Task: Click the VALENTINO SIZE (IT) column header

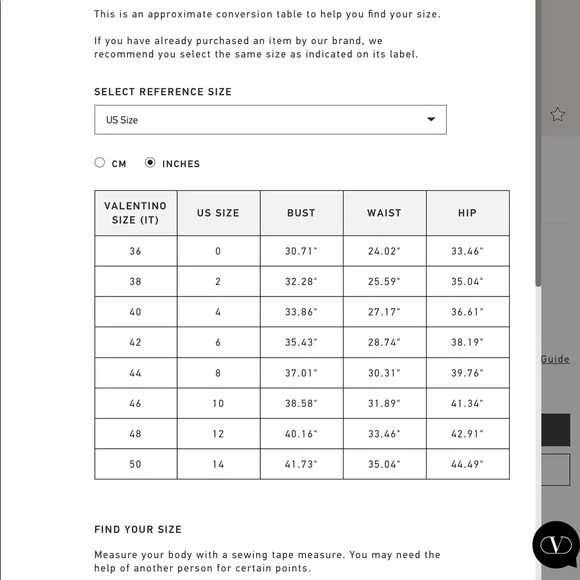Action: [136, 213]
